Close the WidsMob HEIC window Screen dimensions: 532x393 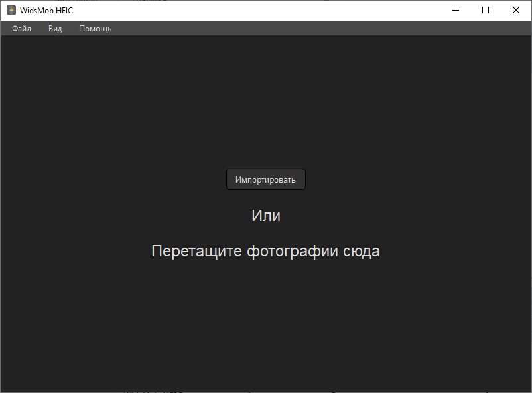tap(515, 10)
